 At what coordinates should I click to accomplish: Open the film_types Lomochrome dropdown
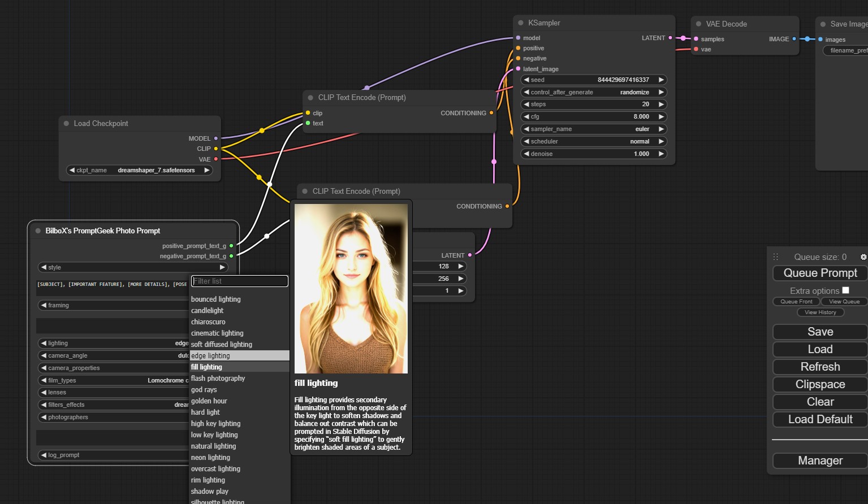tap(113, 380)
